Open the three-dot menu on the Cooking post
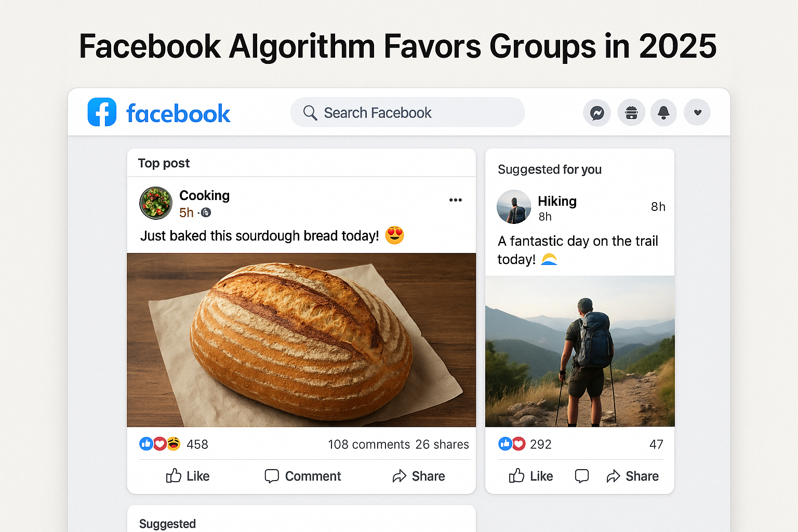 [x=455, y=200]
